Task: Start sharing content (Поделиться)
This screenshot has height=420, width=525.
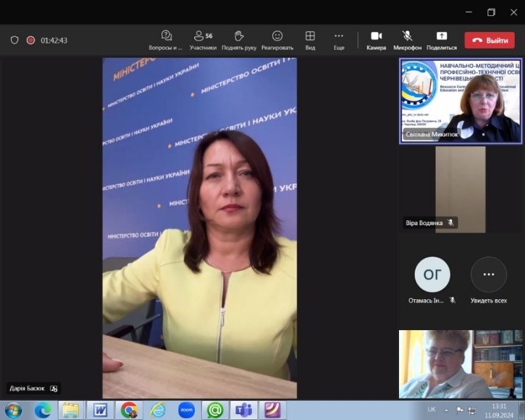Action: [441, 39]
